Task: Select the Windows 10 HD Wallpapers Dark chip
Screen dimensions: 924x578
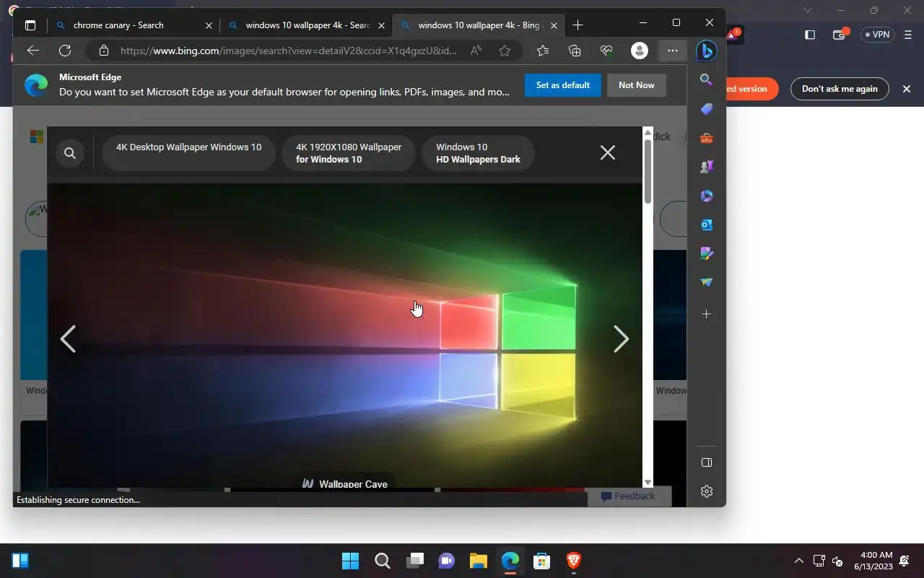Action: click(x=478, y=152)
